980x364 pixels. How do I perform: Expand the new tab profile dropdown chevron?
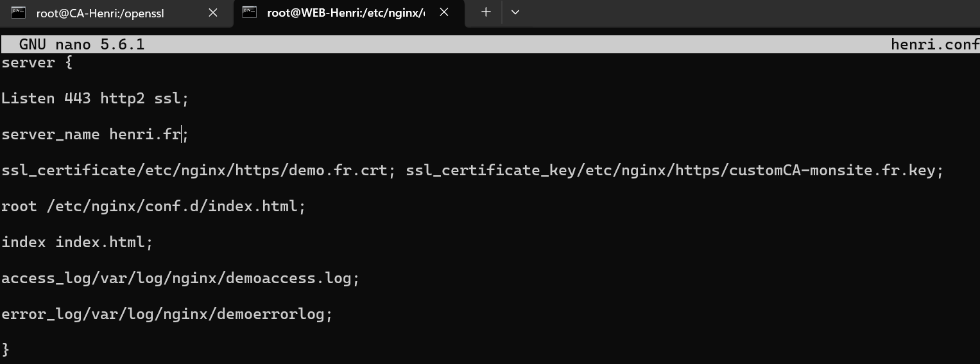click(515, 12)
